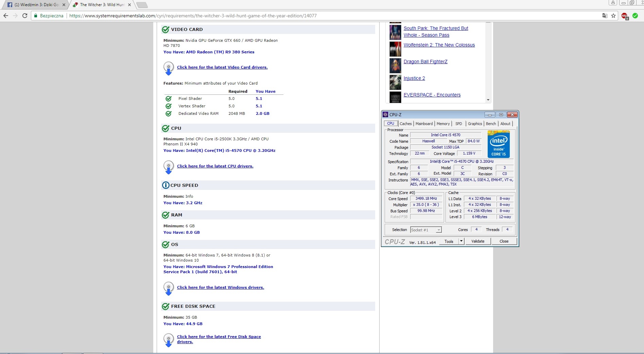Open the Injustice 2 link

(414, 78)
